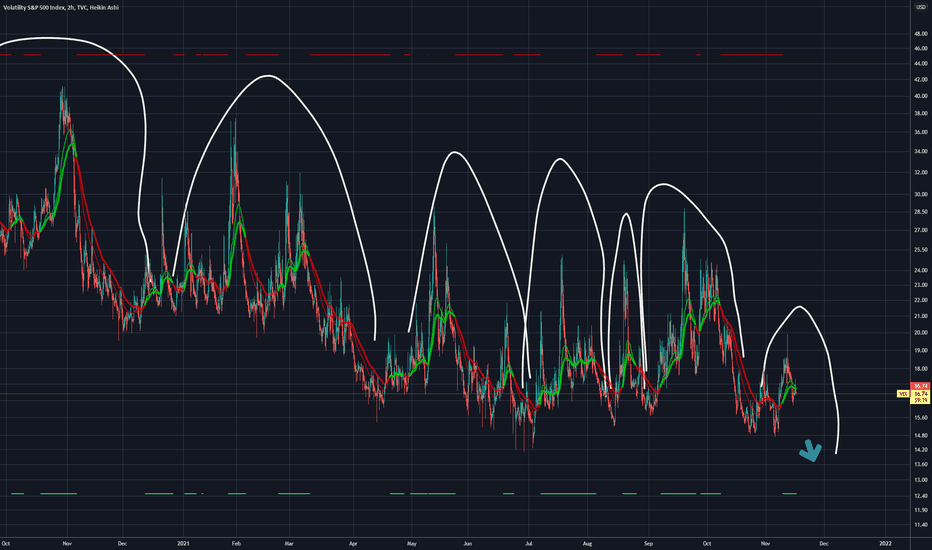The height and width of the screenshot is (550, 932).
Task: Click the 19.00 price axis label
Action: pos(921,351)
